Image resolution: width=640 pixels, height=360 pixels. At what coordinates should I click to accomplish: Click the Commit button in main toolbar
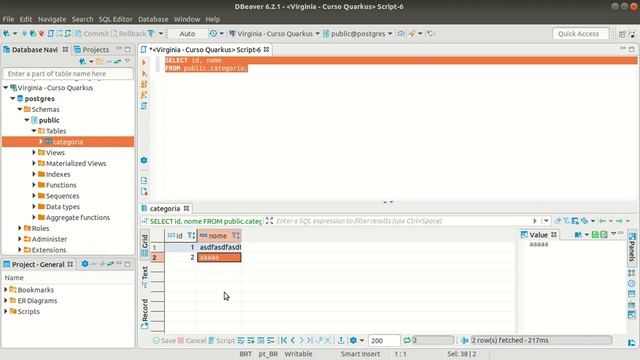(x=92, y=33)
